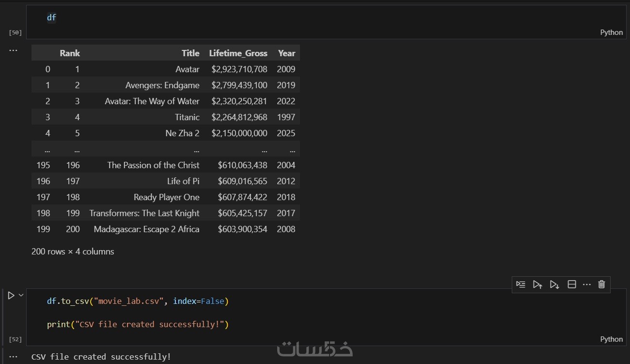The width and height of the screenshot is (630, 364).
Task: Click the Lifetime_Gross column header
Action: 238,53
